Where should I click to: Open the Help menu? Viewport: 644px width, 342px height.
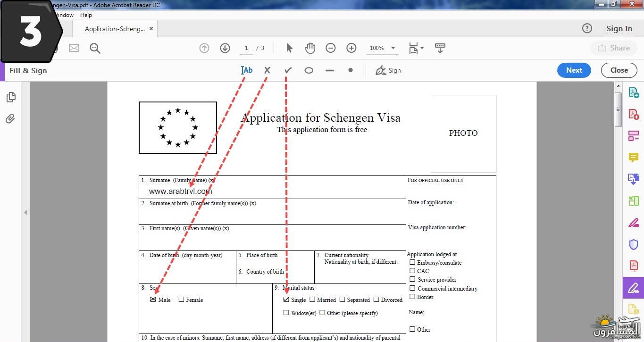[x=86, y=15]
